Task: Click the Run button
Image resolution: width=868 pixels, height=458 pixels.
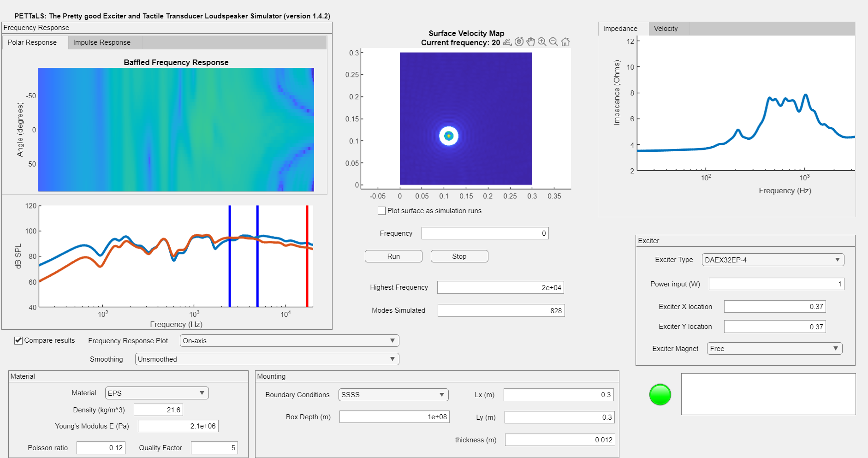Action: point(393,256)
